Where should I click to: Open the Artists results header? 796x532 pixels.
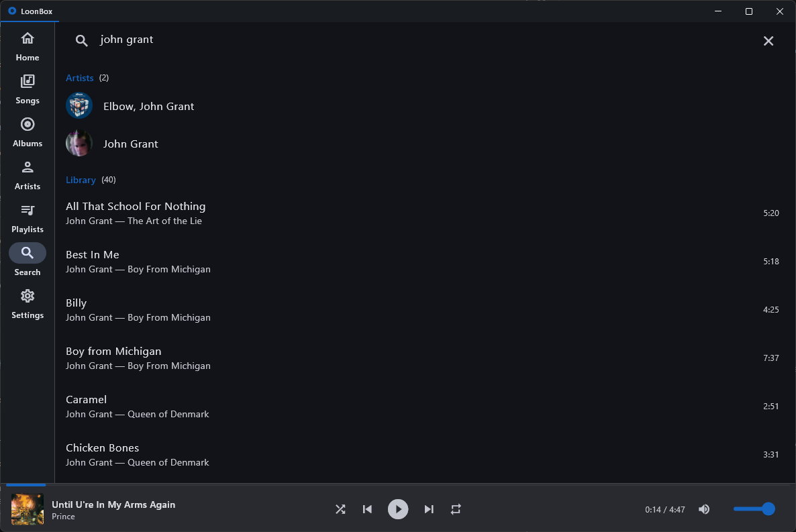coord(79,78)
